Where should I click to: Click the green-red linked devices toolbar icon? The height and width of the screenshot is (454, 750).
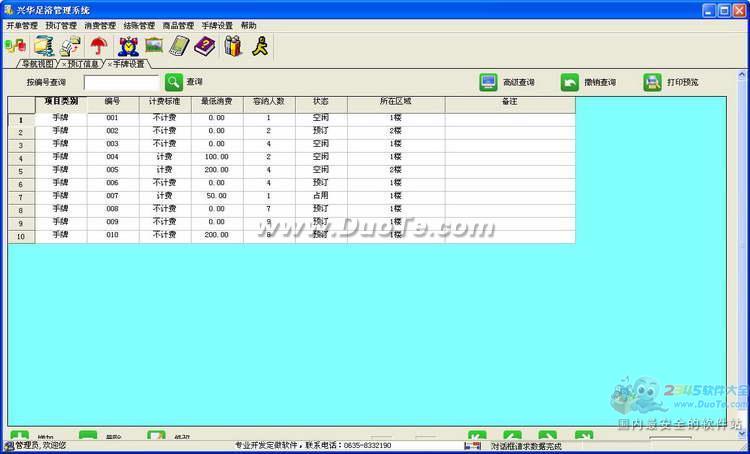pyautogui.click(x=15, y=46)
